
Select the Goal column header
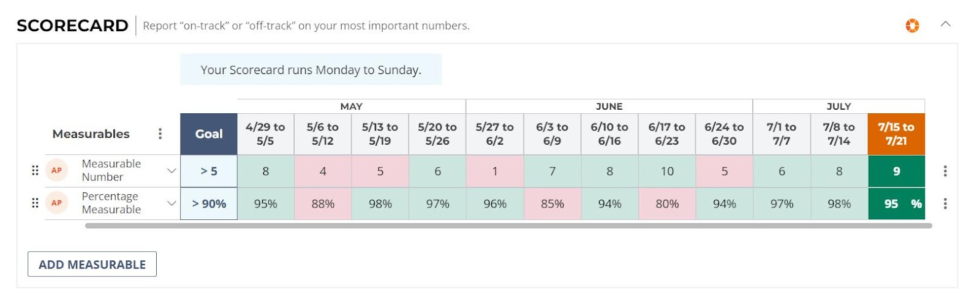(x=209, y=134)
